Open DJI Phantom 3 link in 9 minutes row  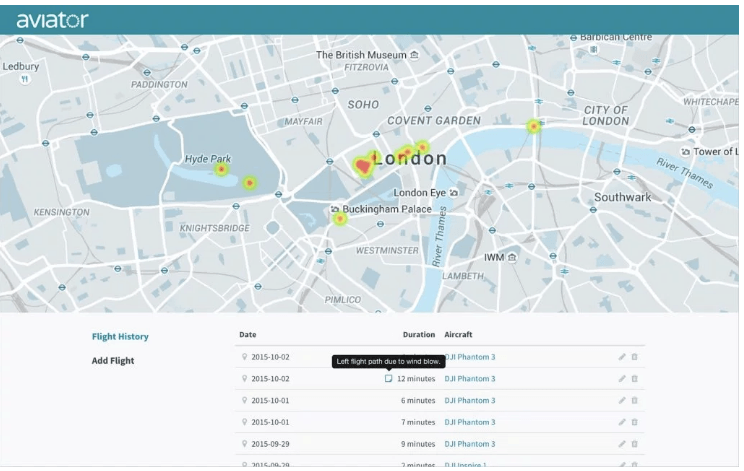click(470, 444)
